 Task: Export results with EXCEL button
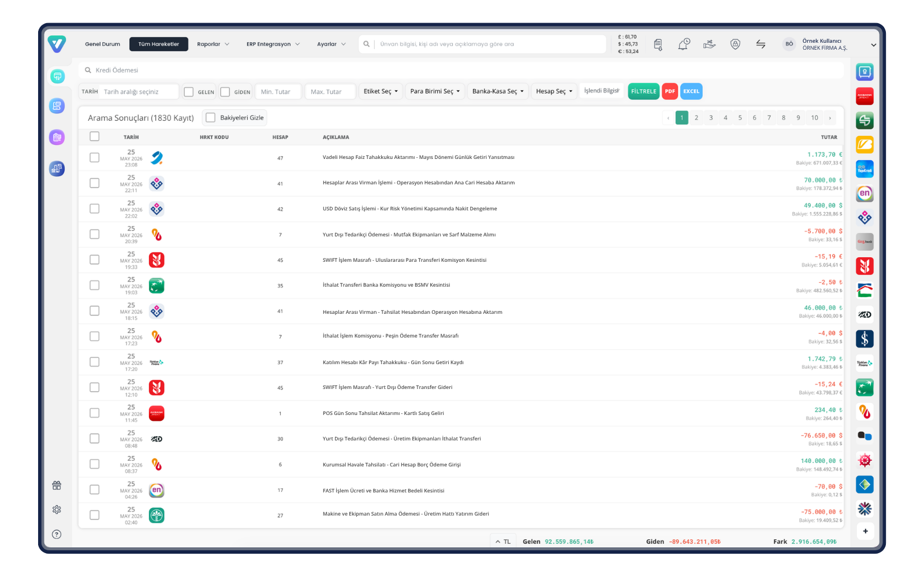pos(691,91)
